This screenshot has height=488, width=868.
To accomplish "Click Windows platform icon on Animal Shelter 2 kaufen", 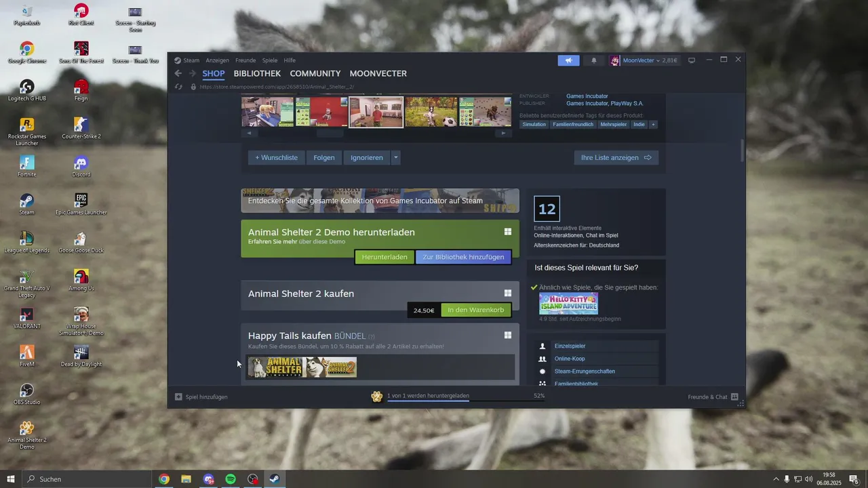I will [x=507, y=293].
